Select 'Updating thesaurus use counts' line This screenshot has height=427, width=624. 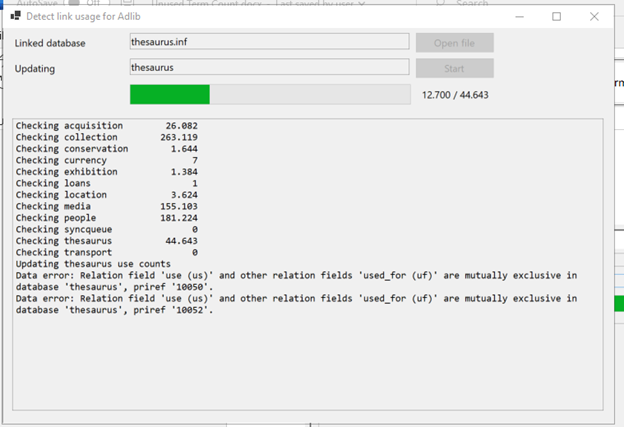[93, 264]
